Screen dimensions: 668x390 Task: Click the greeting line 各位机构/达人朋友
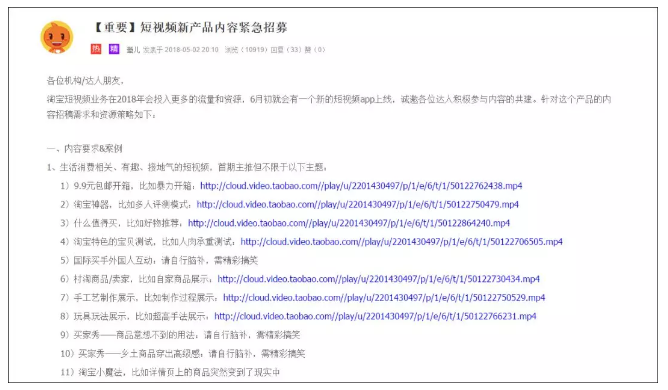[85, 81]
